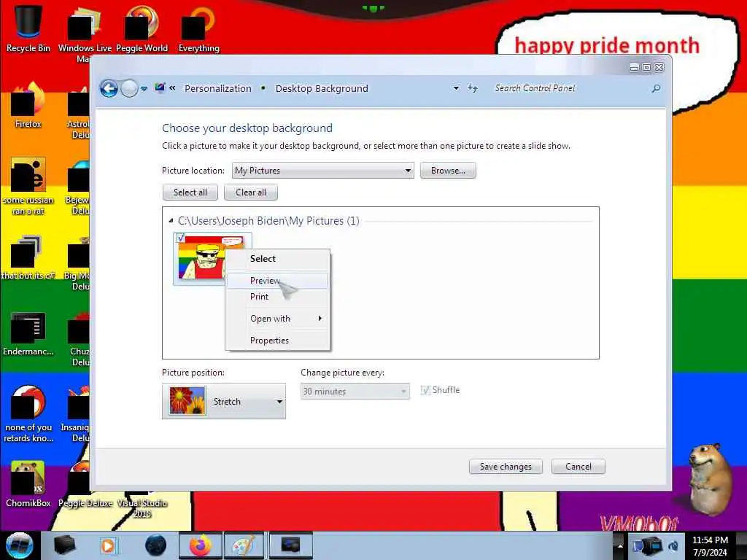Click the greyed Forward navigation button
747x560 pixels.
129,88
